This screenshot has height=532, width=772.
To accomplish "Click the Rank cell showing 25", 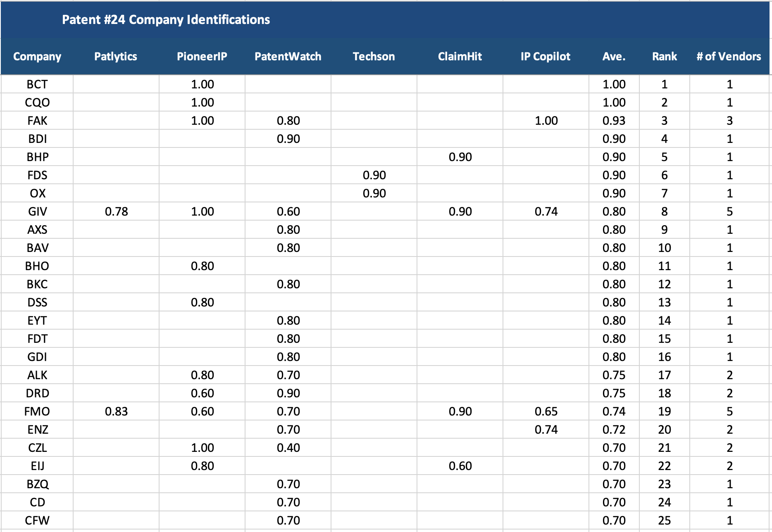I will point(665,520).
